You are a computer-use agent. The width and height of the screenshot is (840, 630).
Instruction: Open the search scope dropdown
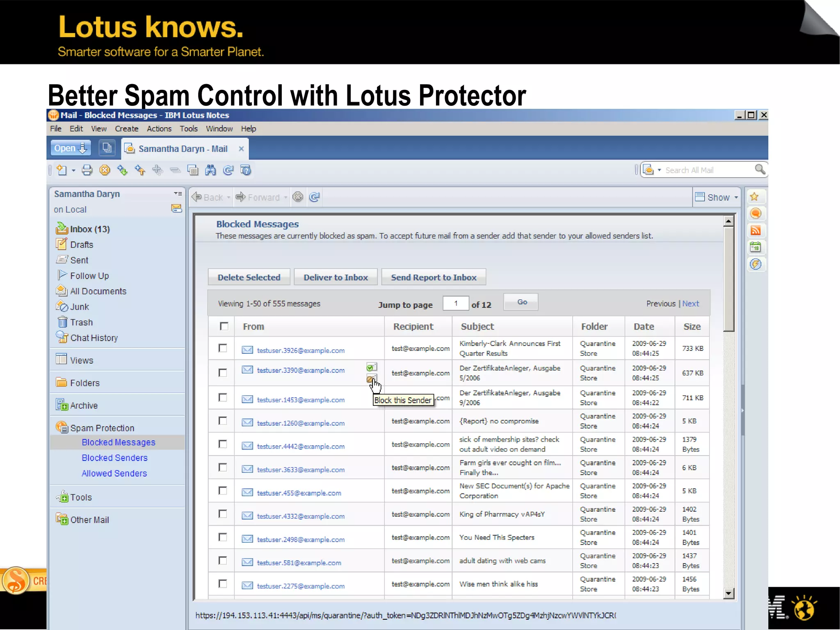click(660, 170)
